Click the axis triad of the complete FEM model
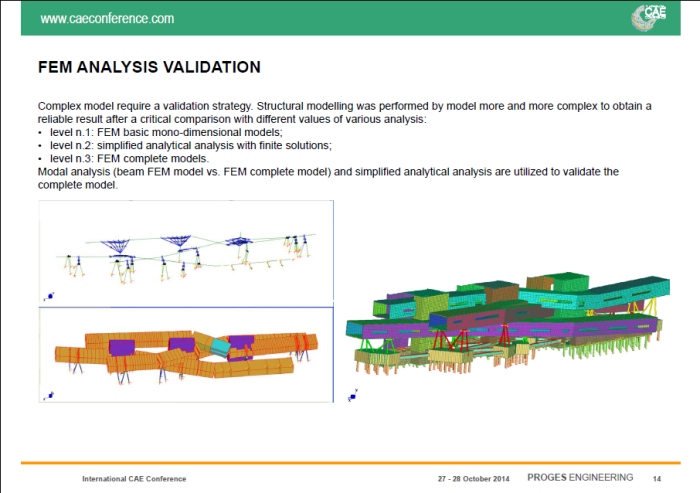Screen dimensions: 700x493 pyautogui.click(x=353, y=396)
